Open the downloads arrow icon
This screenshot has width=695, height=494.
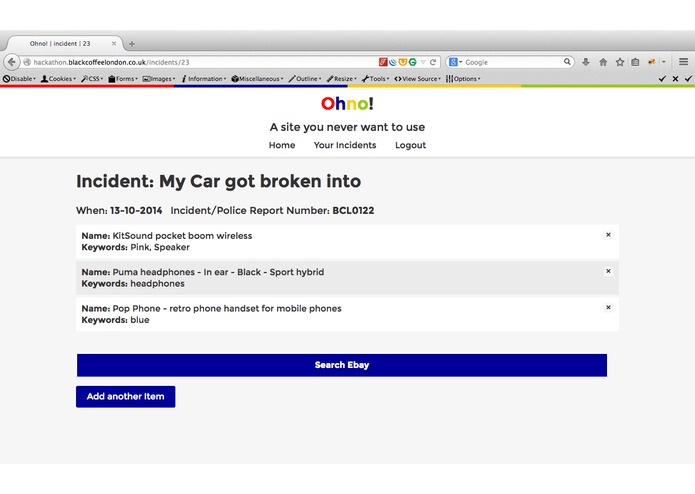coord(586,62)
